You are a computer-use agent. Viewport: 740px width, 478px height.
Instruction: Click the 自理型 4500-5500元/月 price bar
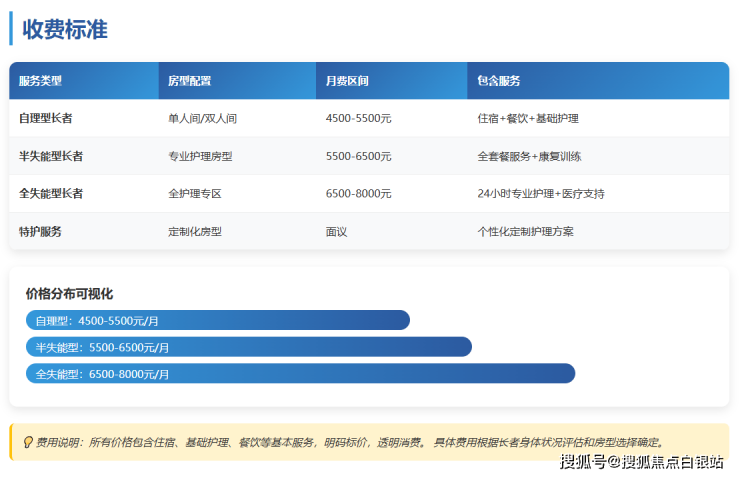click(217, 320)
